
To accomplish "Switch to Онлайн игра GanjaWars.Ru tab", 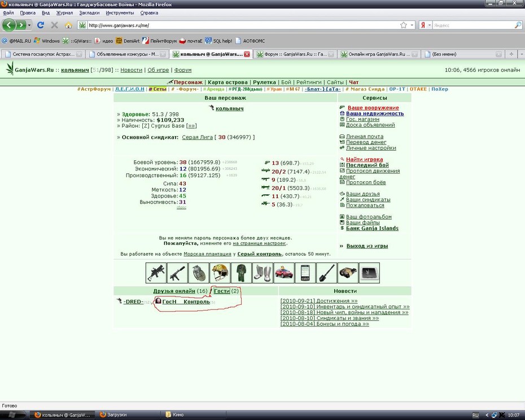I will coord(379,54).
